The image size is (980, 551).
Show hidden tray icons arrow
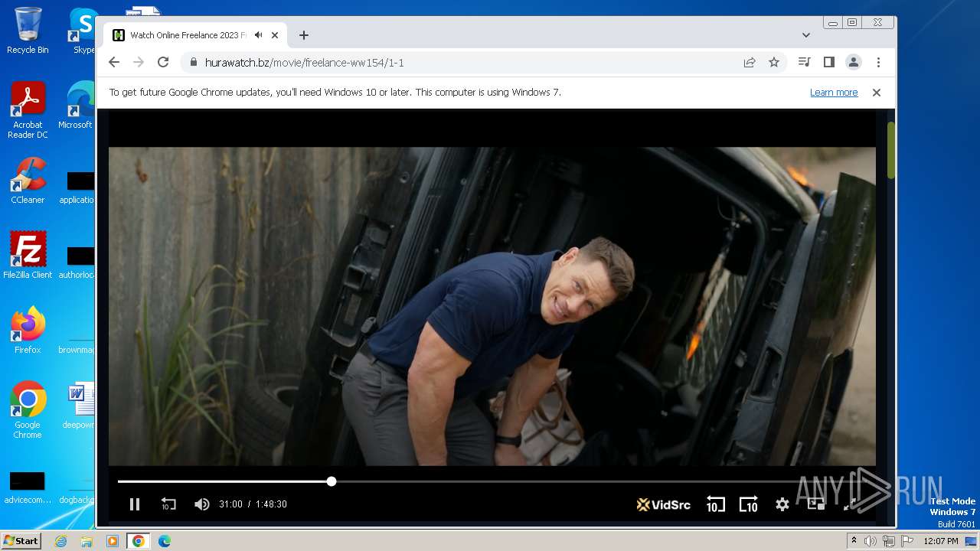click(x=854, y=541)
